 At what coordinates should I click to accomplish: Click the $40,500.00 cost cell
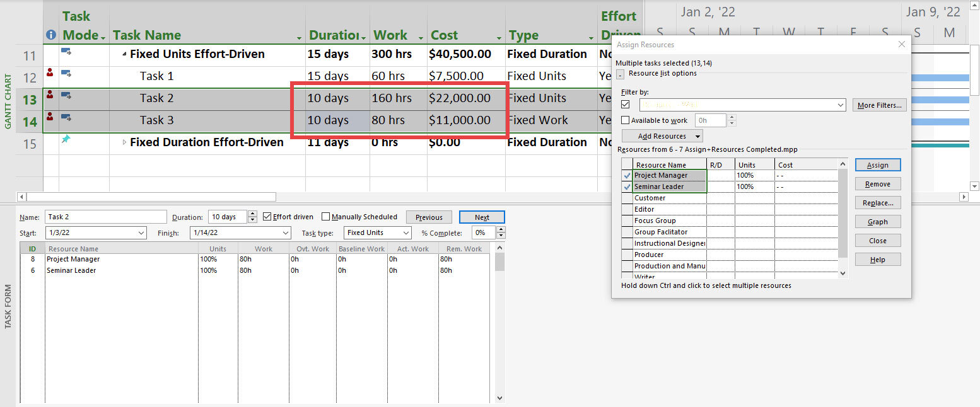465,54
